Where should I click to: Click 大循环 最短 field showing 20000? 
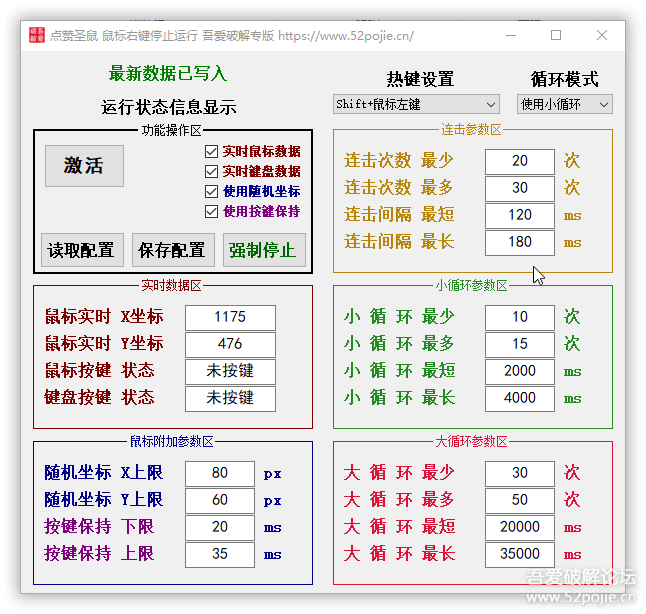click(520, 527)
